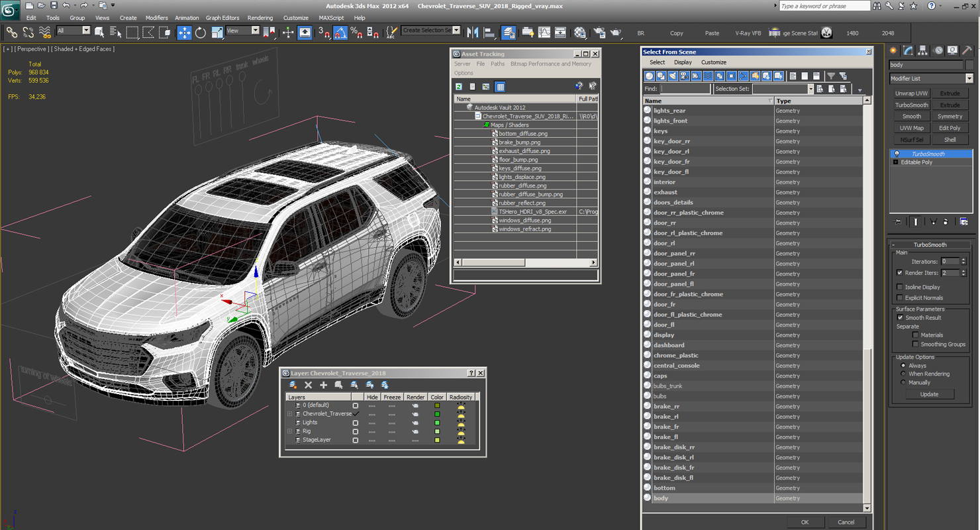Open the Modifier List dropdown
980x530 pixels.
[x=969, y=78]
